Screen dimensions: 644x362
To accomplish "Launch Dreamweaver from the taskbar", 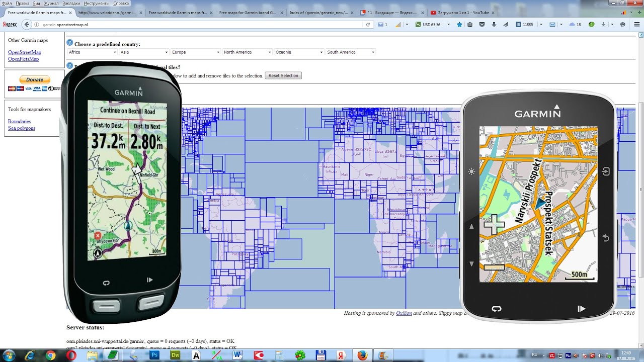I will 176,355.
